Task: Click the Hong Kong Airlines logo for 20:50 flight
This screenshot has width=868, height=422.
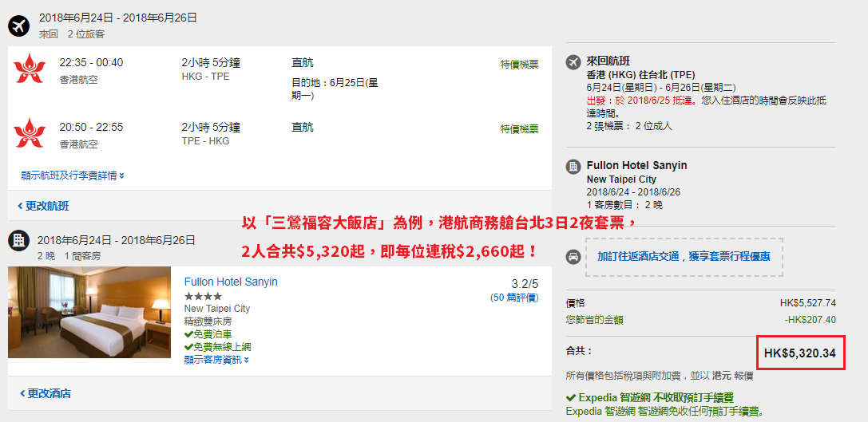Action: pos(30,133)
